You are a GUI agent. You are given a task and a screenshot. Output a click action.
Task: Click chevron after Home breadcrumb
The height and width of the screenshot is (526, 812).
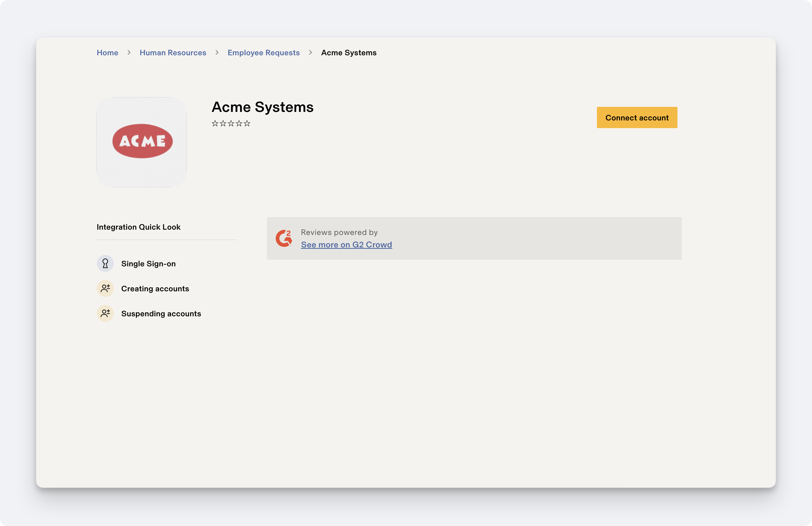pos(129,53)
